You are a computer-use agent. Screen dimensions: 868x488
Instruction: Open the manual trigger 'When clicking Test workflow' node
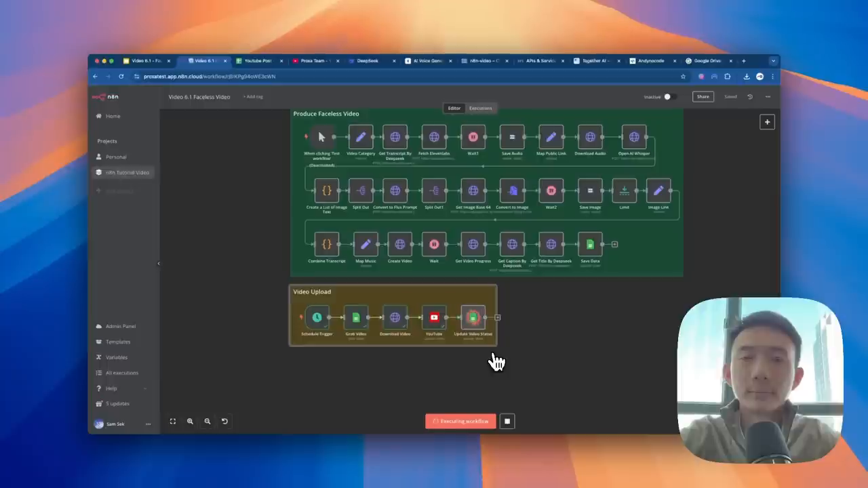(x=321, y=137)
